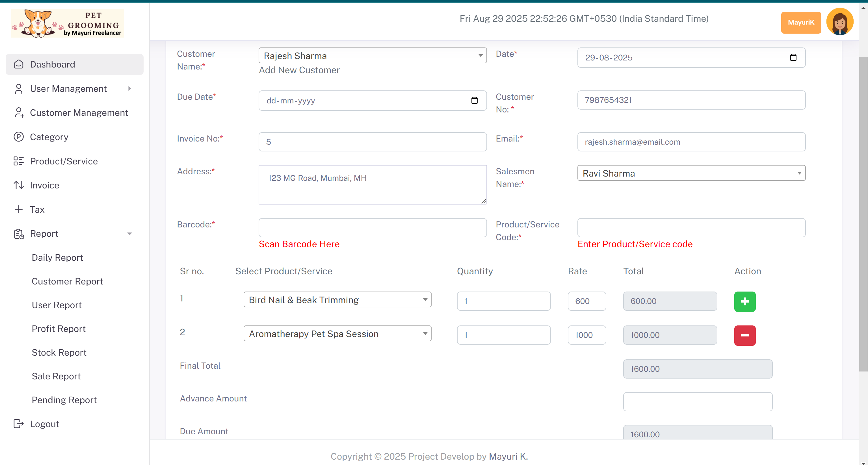Open the Bird Nail & Beak Trimming dropdown
This screenshot has height=465, width=868.
(x=337, y=300)
